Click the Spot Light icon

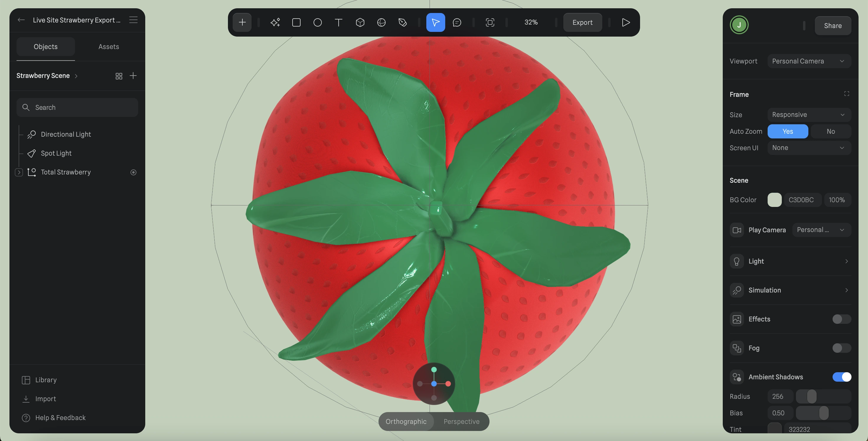click(32, 153)
